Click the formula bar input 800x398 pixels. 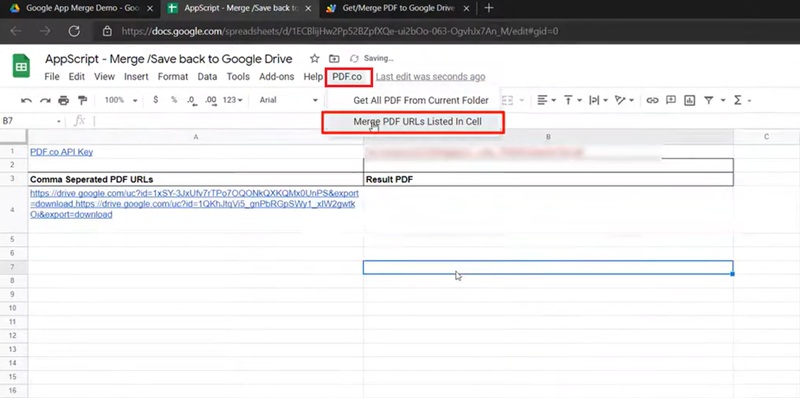(x=444, y=121)
